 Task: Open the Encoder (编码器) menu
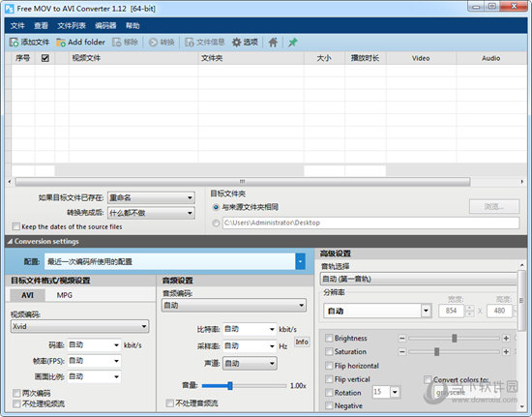point(105,26)
